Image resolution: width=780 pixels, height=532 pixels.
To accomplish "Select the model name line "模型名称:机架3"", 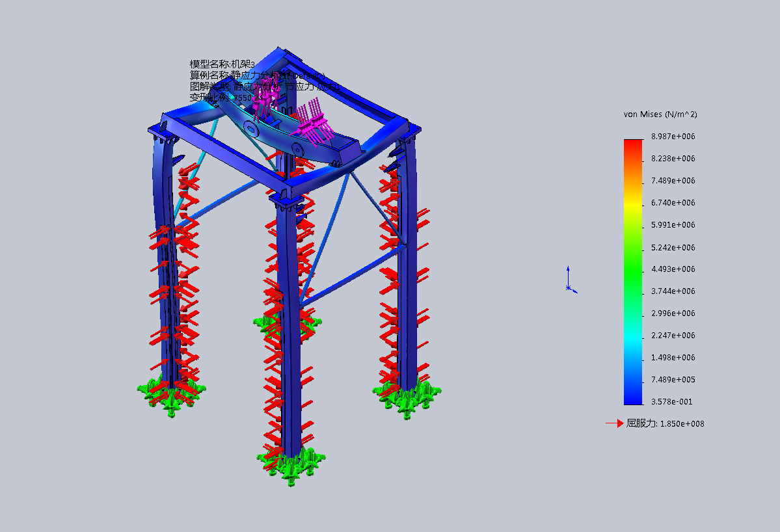I will point(222,64).
